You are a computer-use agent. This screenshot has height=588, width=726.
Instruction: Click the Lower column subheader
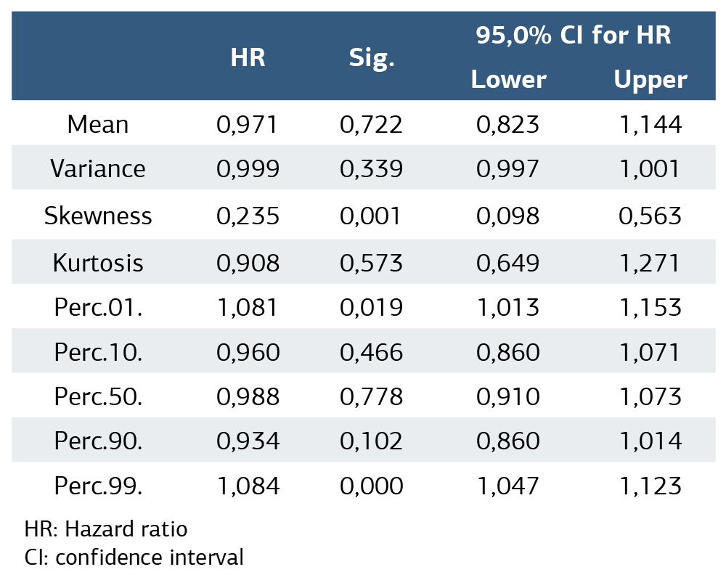[508, 79]
